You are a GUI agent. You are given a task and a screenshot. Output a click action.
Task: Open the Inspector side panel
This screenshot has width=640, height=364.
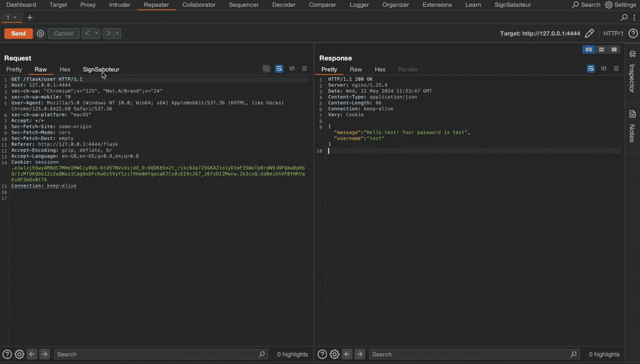(632, 72)
